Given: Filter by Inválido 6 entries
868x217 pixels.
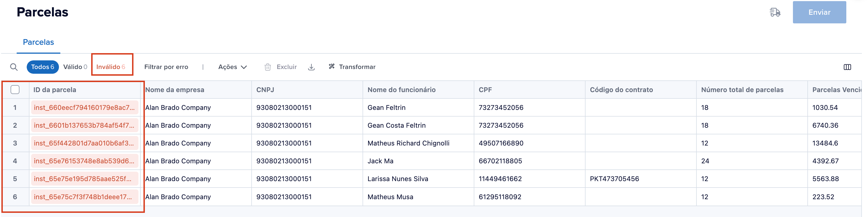Looking at the screenshot, I should [x=111, y=67].
